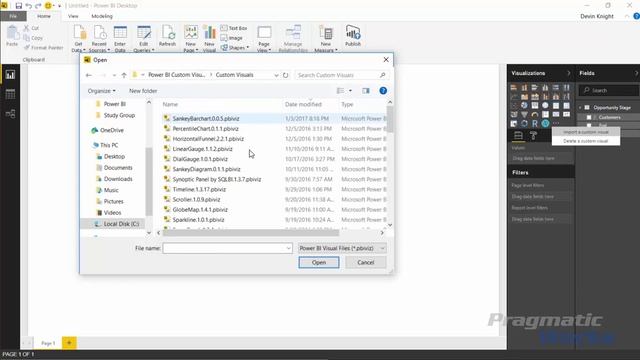Click the Back arrow in Open dialog
640x360 pixels.
89,75
